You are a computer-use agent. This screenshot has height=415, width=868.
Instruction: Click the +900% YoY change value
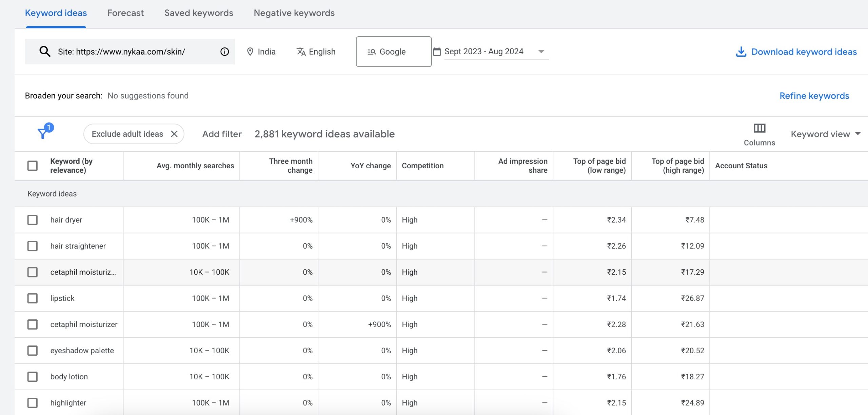point(379,324)
